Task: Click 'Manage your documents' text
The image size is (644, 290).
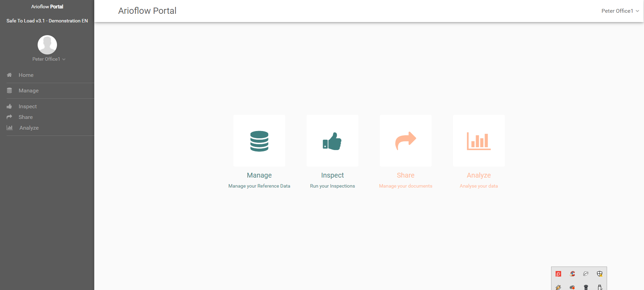Action: [405, 186]
